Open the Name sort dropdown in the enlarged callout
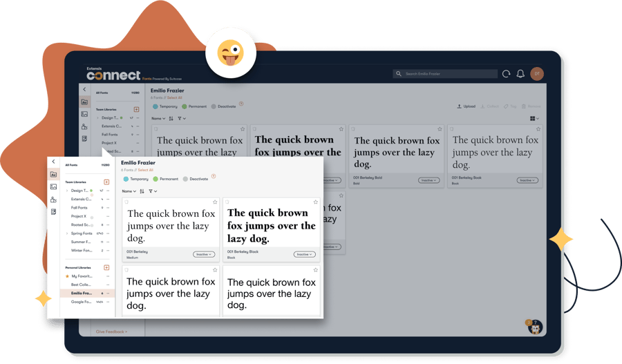 pos(129,191)
